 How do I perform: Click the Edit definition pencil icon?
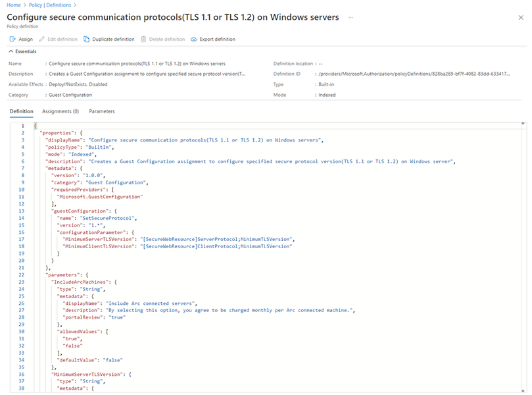pos(42,39)
